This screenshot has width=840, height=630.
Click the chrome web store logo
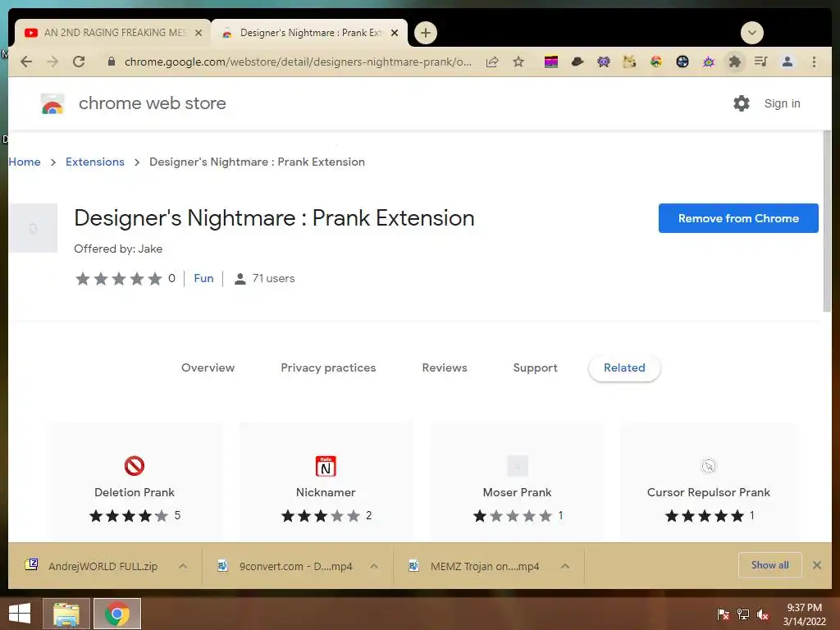coord(52,103)
